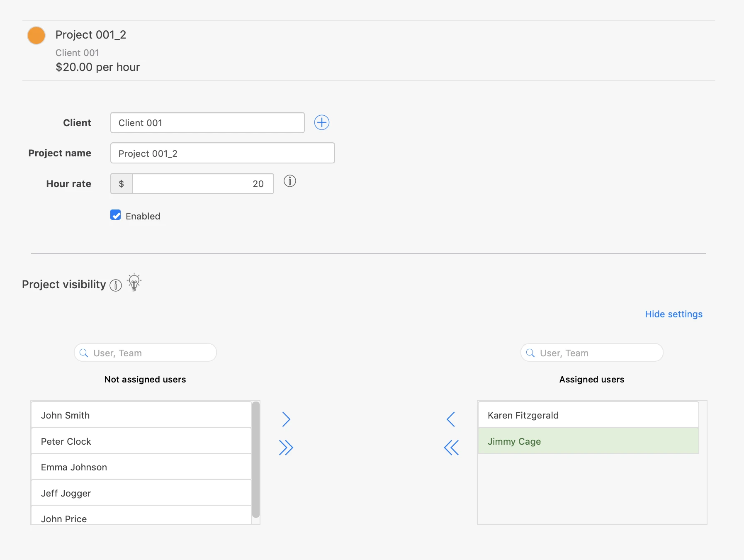Focus the Project name input field

point(222,153)
